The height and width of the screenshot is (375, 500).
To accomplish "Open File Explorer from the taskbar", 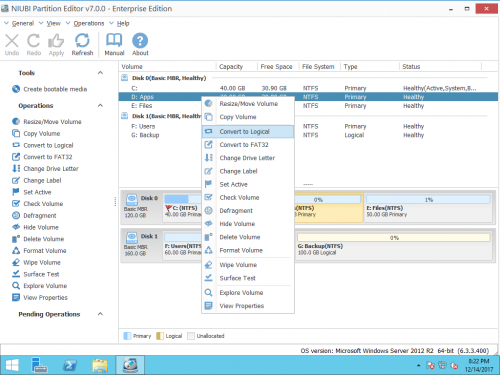I will click(100, 365).
